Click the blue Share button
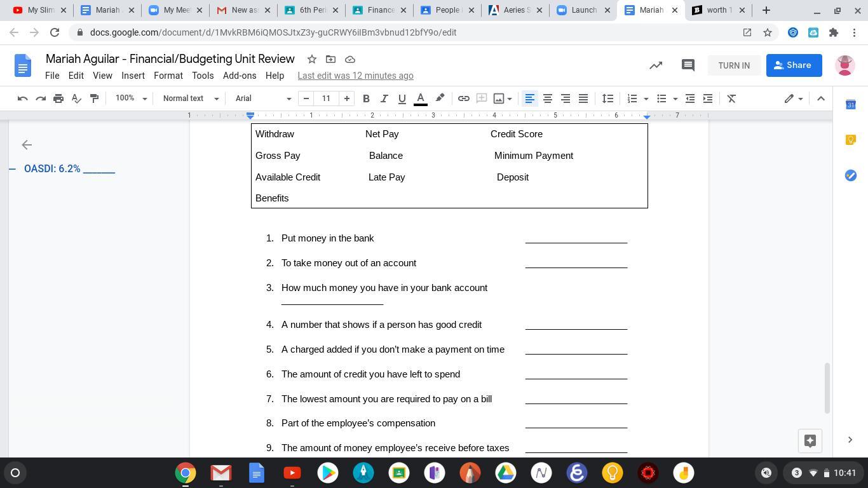 pos(794,65)
